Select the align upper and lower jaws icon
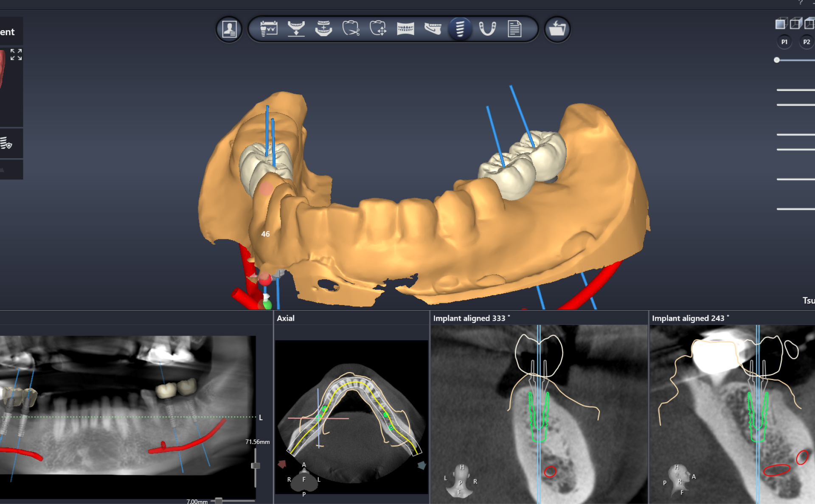This screenshot has height=504, width=815. (323, 29)
